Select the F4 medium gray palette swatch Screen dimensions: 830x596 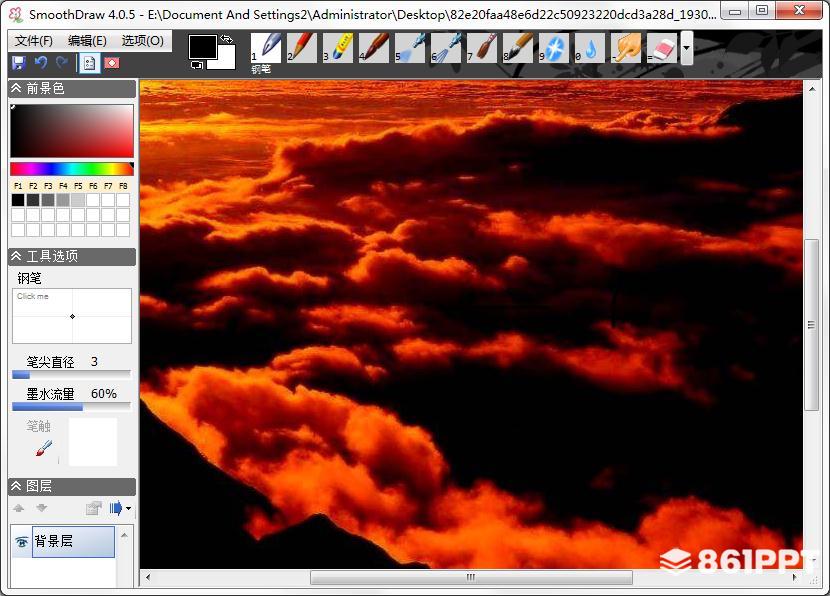(63, 200)
